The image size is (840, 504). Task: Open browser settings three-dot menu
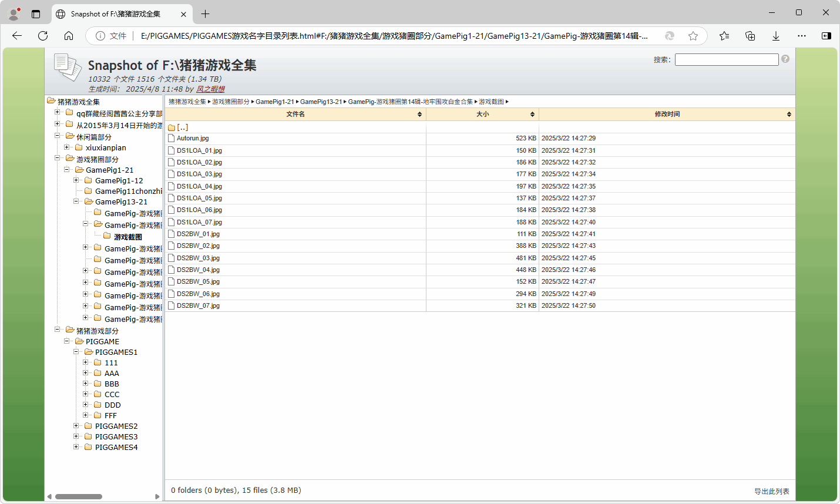(x=802, y=36)
